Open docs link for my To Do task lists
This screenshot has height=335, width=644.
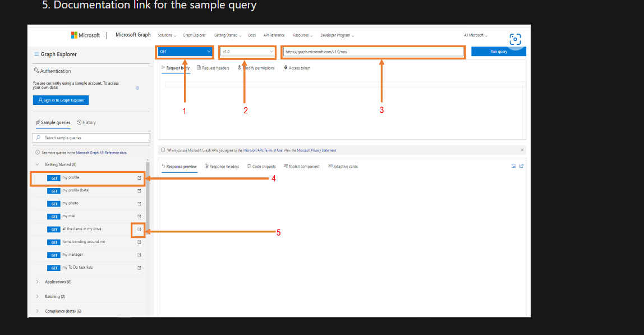[x=139, y=268]
